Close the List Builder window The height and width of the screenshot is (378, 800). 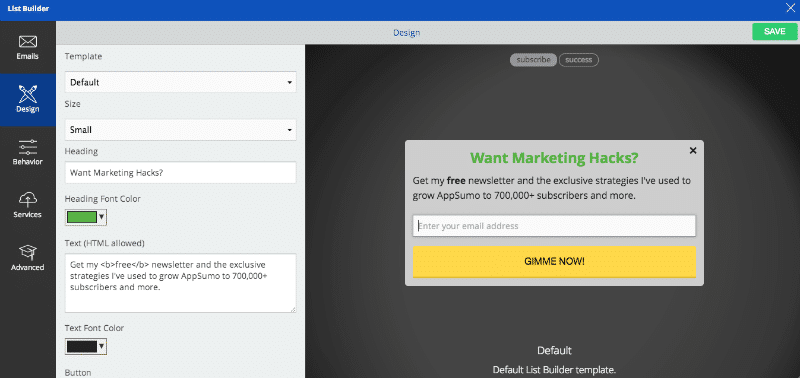pyautogui.click(x=791, y=8)
